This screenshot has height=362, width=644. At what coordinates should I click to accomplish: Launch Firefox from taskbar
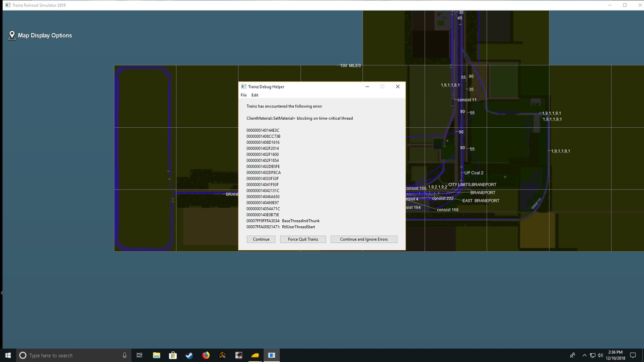[x=206, y=355]
